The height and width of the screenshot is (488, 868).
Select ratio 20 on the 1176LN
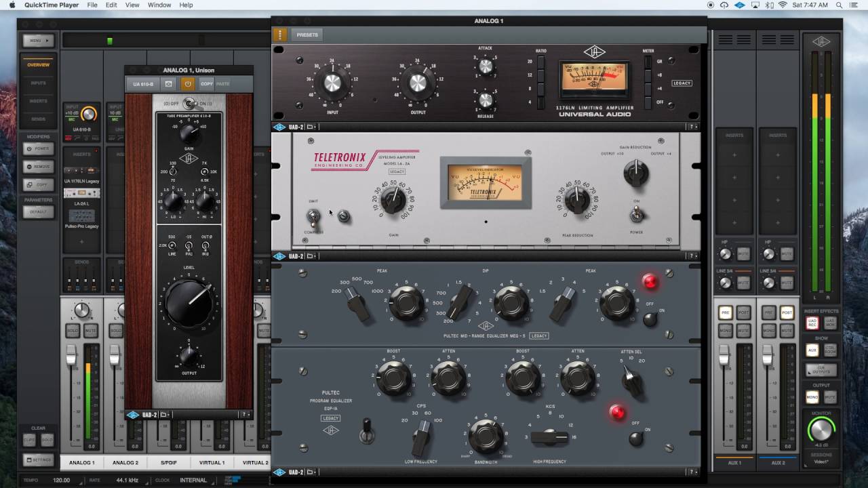tap(540, 62)
